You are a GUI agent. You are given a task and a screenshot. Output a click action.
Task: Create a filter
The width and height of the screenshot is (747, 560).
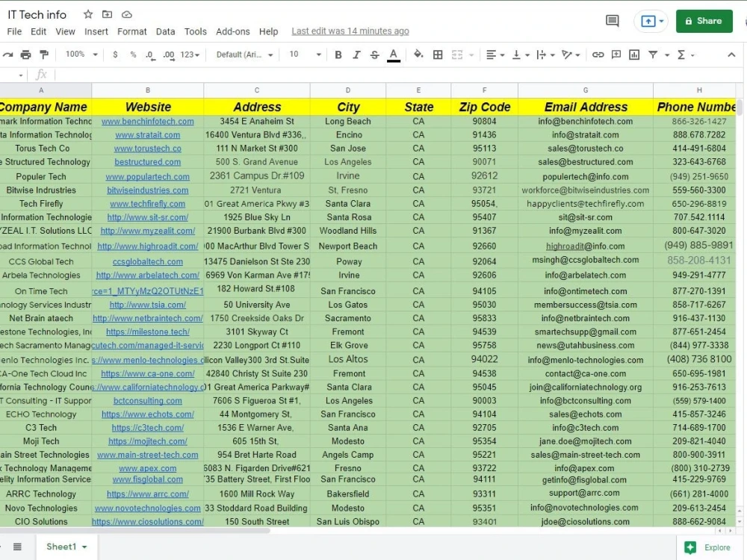point(653,55)
